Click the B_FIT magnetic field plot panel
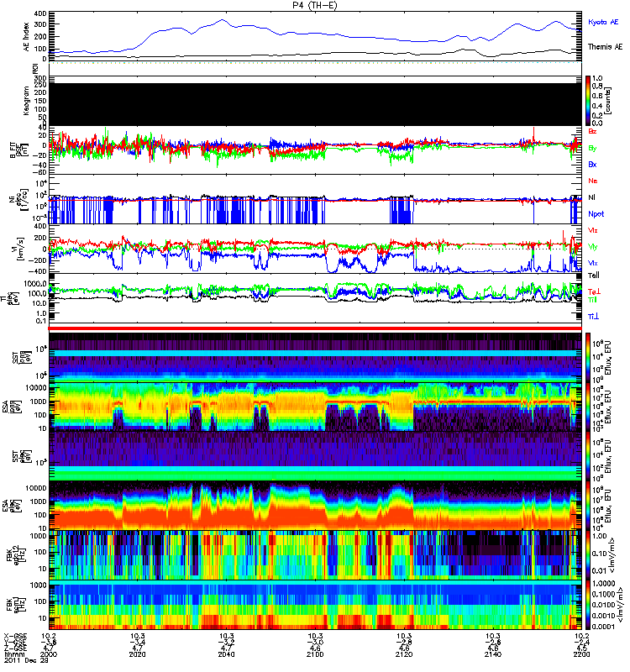 315,150
